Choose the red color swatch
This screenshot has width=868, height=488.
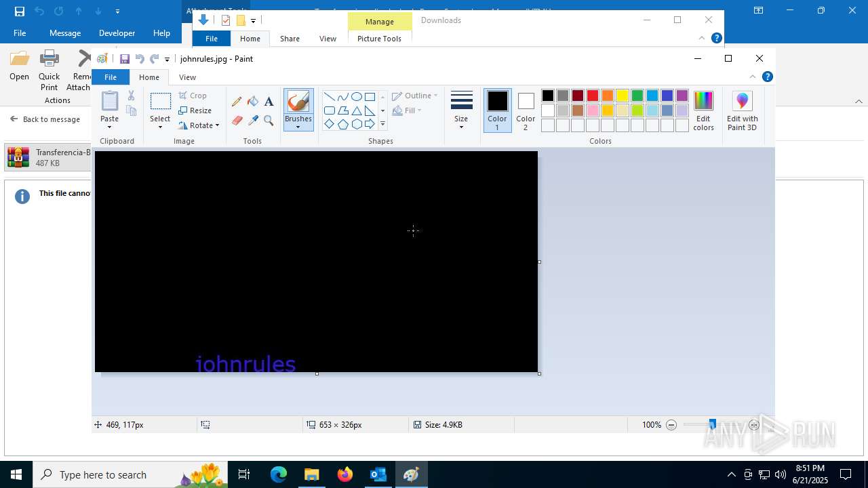point(593,96)
